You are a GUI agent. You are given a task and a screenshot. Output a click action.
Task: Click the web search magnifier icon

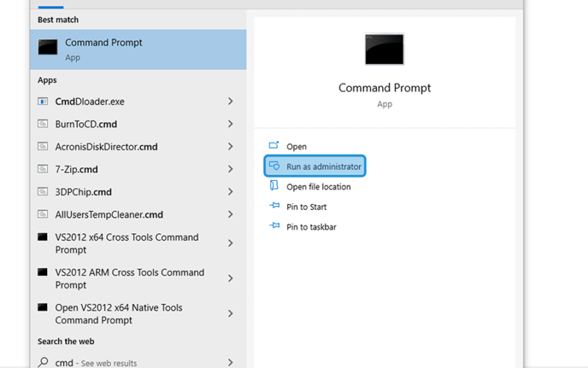43,362
